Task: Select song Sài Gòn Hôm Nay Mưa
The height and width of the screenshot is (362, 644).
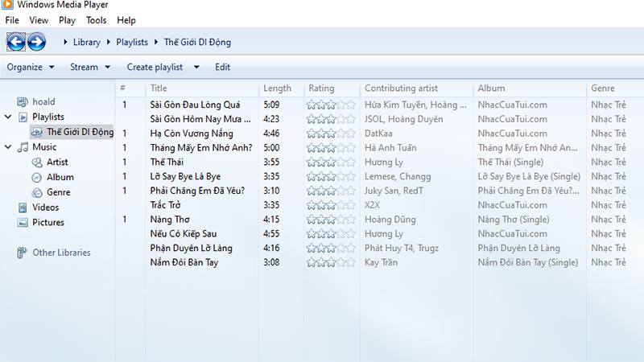Action: click(200, 119)
